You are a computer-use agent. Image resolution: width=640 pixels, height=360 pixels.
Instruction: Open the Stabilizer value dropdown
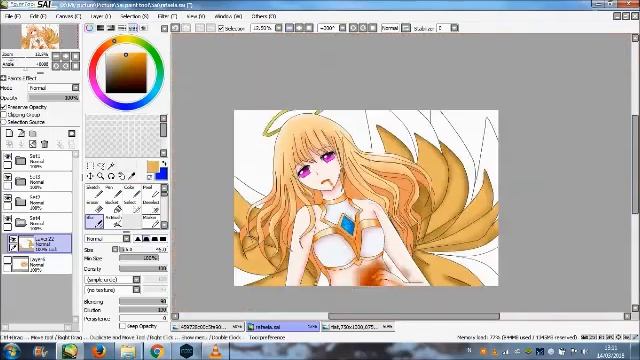point(454,28)
